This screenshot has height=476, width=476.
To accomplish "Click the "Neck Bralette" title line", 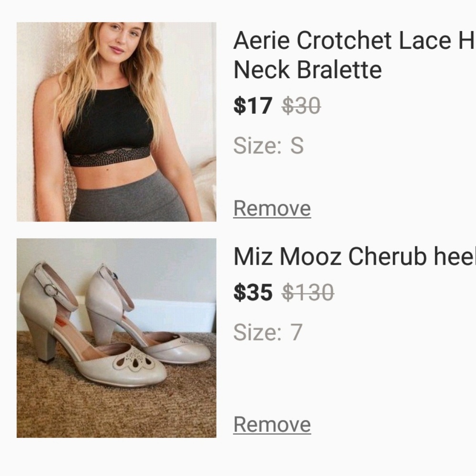I will [307, 70].
